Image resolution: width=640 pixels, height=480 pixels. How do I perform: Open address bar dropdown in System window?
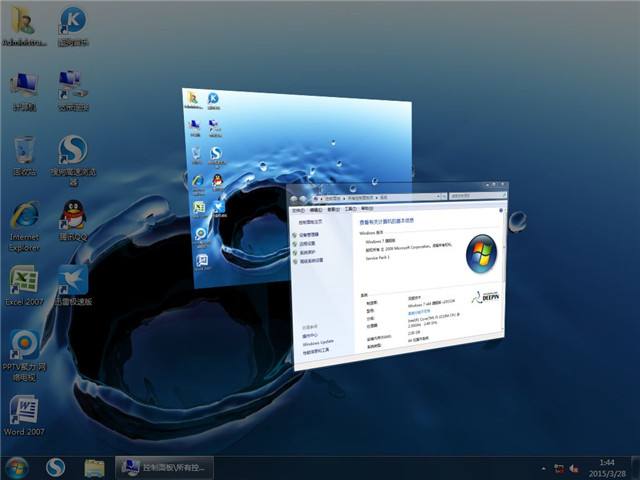438,196
